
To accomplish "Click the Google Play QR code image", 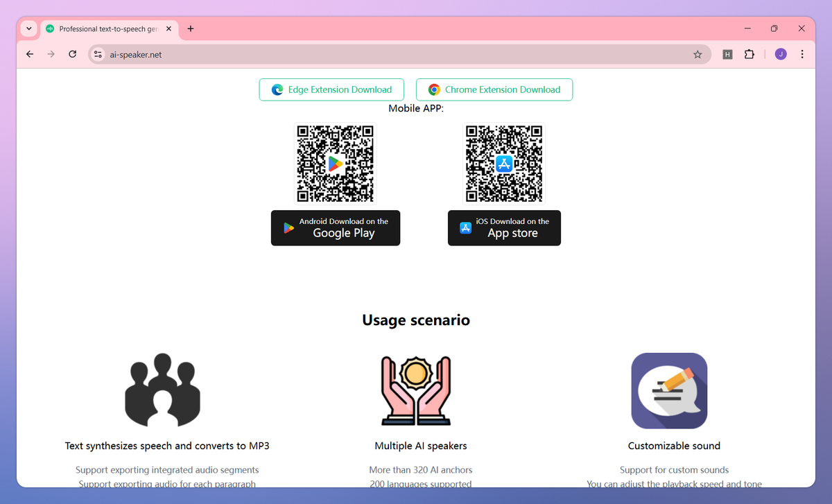I will coord(336,164).
